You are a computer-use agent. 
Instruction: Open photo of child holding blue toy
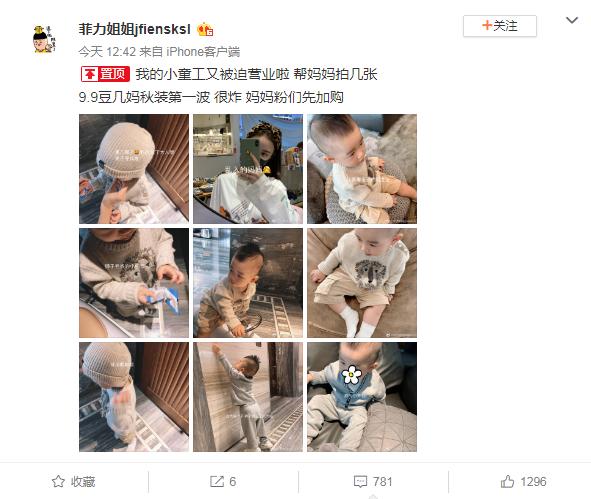[134, 283]
